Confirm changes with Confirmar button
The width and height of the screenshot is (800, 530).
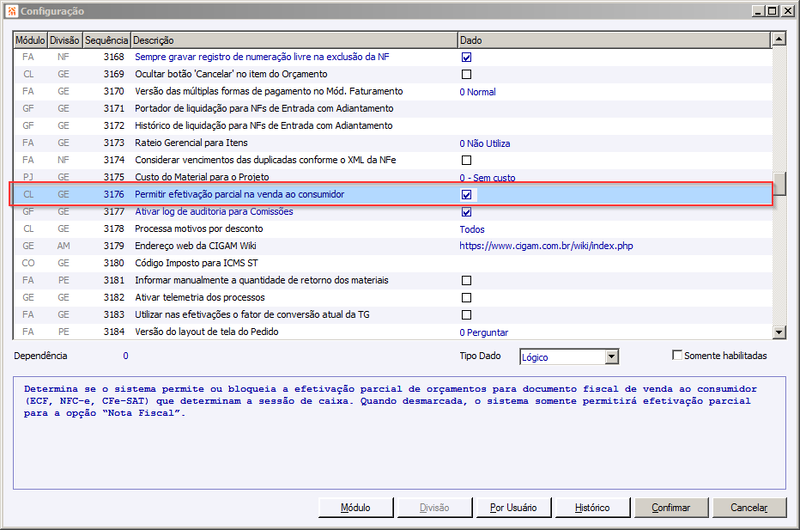671,508
